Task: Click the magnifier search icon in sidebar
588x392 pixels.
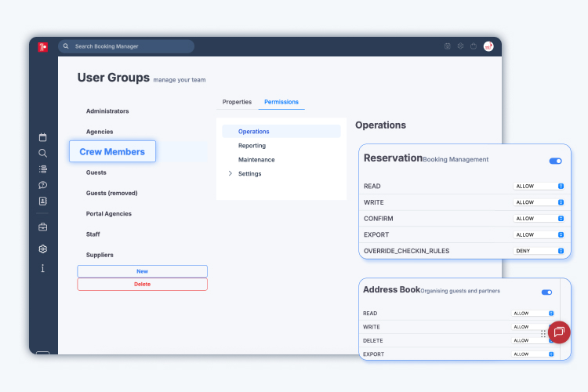Action: 43,153
